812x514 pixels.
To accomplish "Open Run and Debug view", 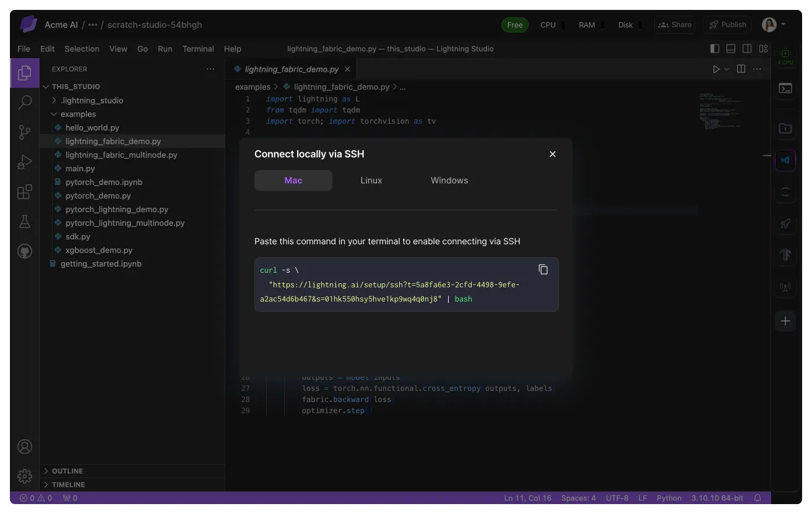I will (x=25, y=162).
